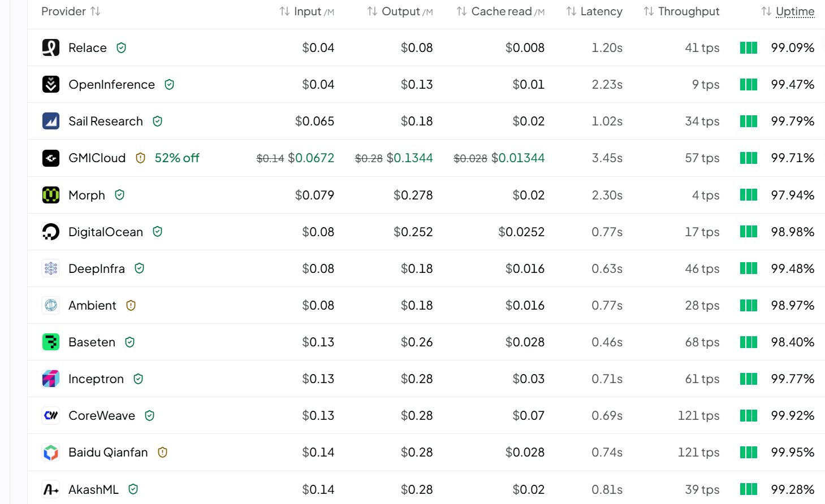Select the AkashML provider row name
The image size is (825, 504).
93,489
